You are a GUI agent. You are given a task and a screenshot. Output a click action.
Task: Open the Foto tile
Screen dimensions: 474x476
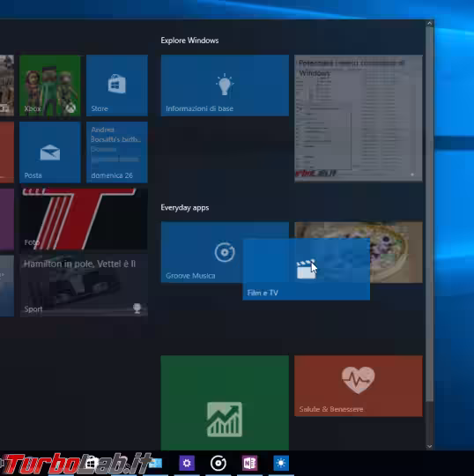[x=84, y=219]
